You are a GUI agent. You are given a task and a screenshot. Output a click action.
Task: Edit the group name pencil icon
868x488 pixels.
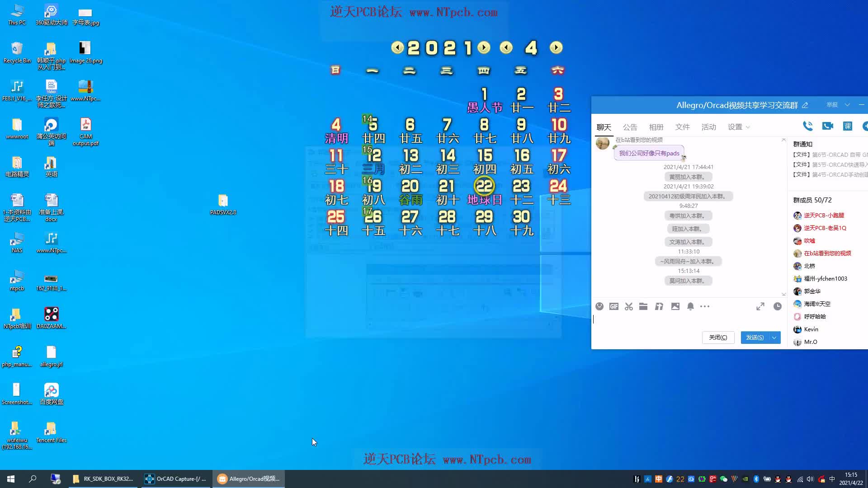tap(805, 105)
